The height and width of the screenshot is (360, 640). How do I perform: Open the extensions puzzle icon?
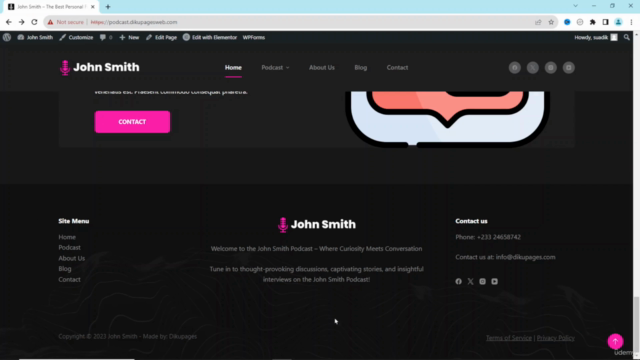(x=593, y=22)
